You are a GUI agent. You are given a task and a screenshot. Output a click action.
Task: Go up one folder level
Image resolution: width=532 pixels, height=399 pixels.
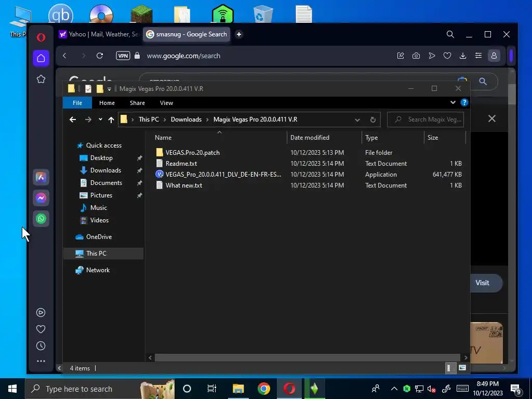pos(111,119)
